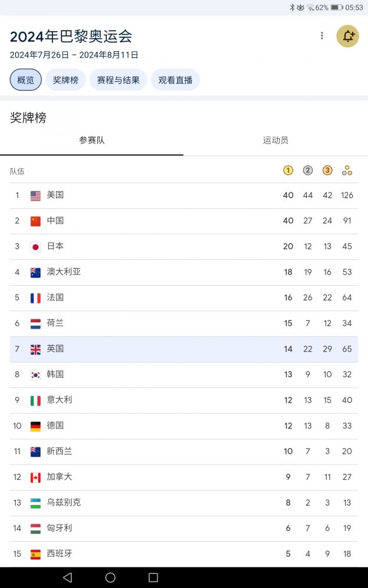Tap the gold medal column icon

[288, 171]
